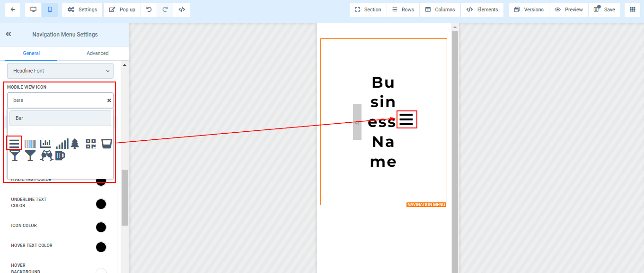Open the code editor icon in toolbar

182,9
